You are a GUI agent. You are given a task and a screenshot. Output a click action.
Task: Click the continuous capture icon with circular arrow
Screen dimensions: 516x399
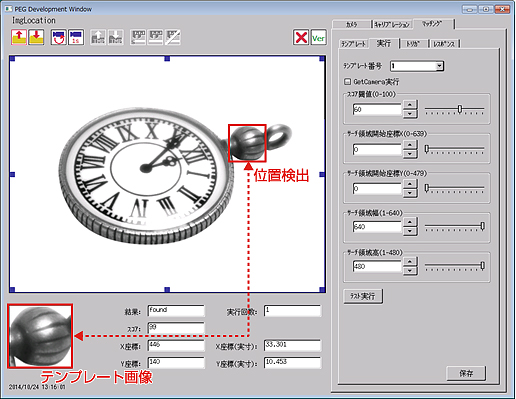click(x=58, y=37)
